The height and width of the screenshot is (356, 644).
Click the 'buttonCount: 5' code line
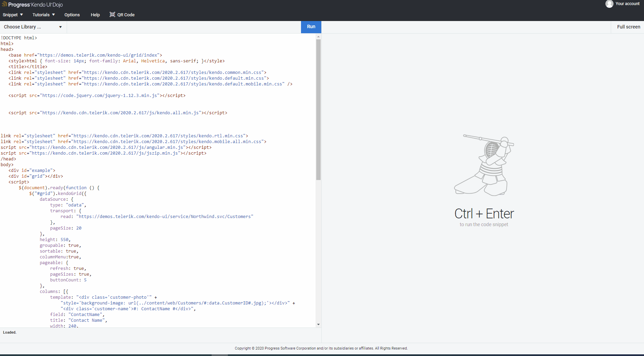[68, 280]
